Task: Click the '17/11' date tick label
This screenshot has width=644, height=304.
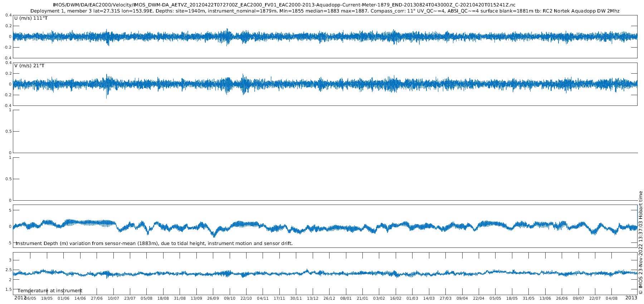Action: tap(279, 298)
